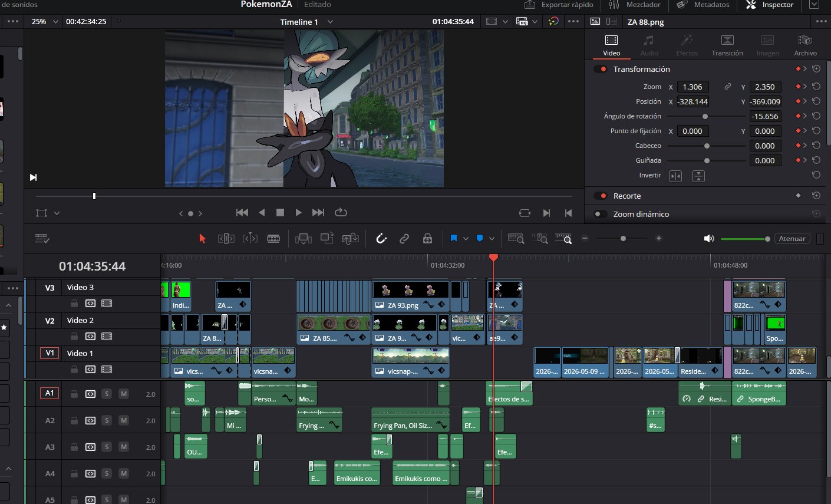Screen dimensions: 831x504
Task: Add a blue marker to the timeline
Action: pos(480,238)
